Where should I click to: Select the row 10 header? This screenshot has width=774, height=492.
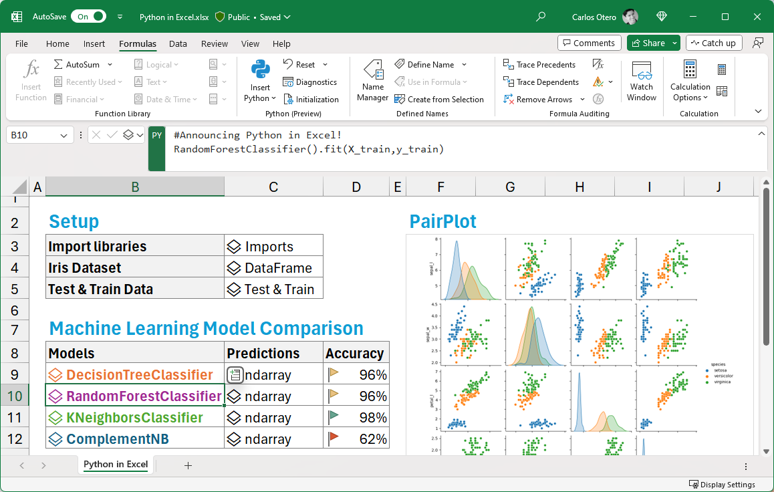(14, 396)
